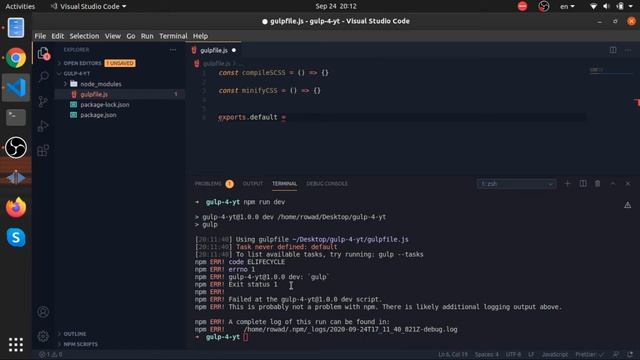Switch to OBS Studio in dock

click(x=16, y=147)
